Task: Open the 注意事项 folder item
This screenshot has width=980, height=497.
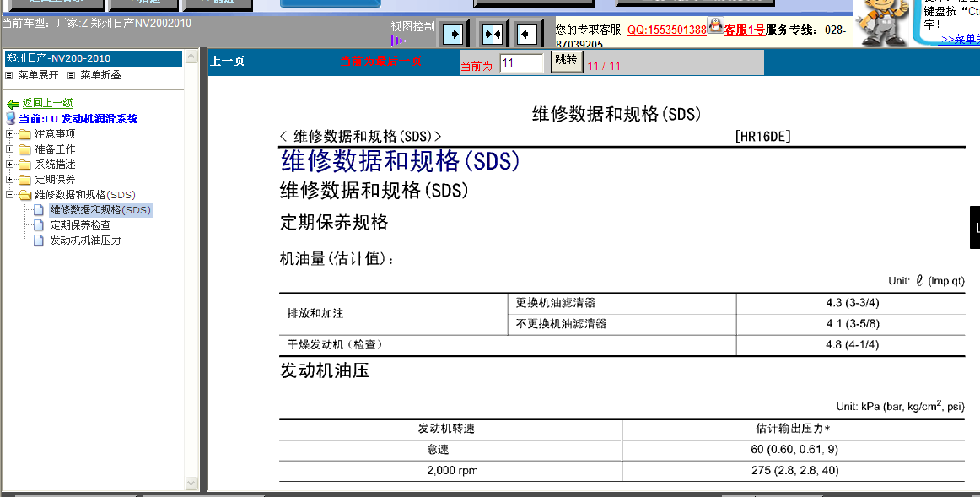Action: click(55, 134)
